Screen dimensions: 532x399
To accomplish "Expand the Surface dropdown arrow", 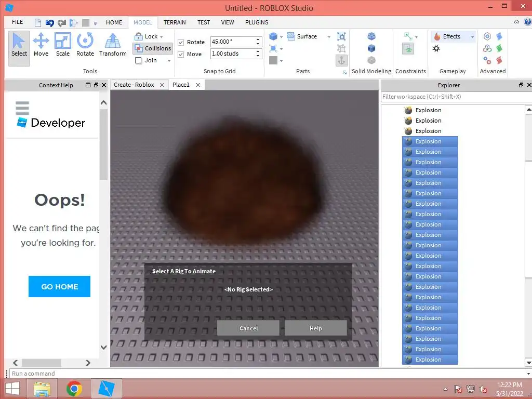I will click(329, 37).
